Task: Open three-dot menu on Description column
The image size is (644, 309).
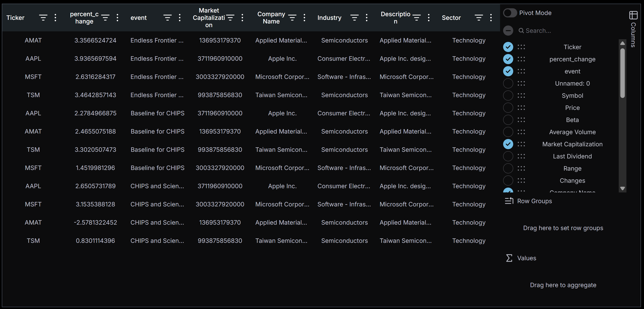Action: click(429, 18)
